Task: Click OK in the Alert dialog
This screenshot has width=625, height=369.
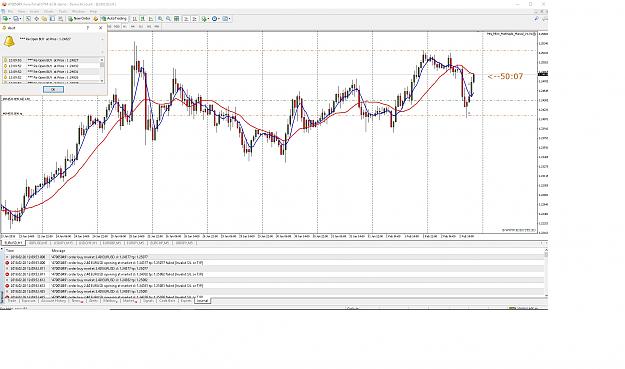Action: pyautogui.click(x=53, y=90)
